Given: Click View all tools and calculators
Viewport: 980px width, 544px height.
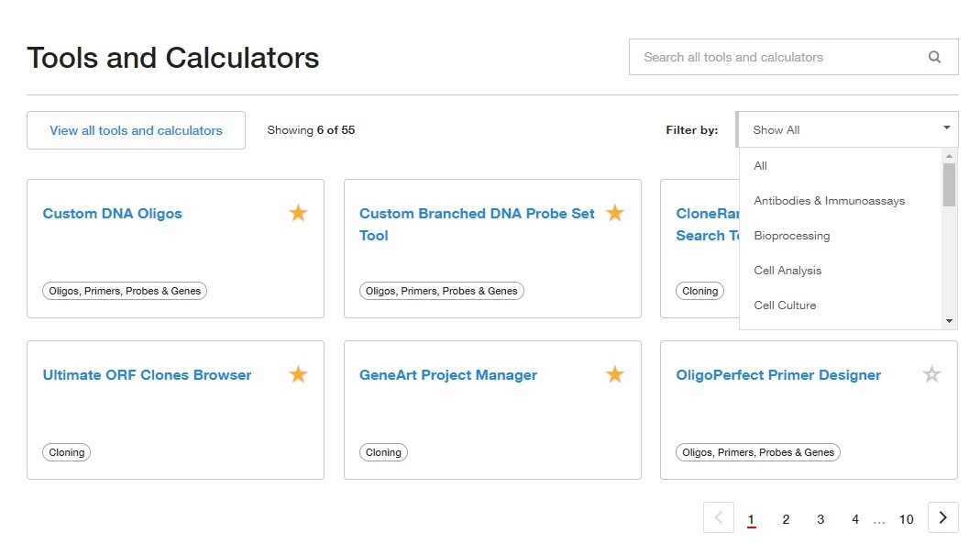Looking at the screenshot, I should pos(137,130).
